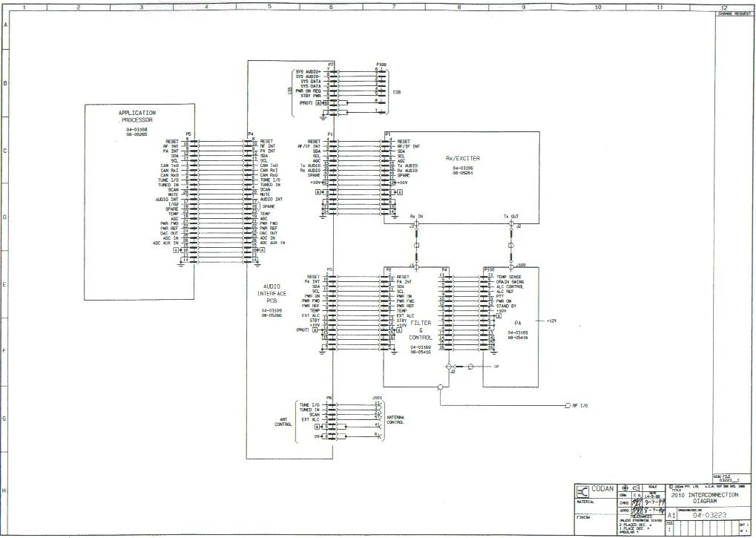Click the J101 connector designator
The height and width of the screenshot is (538, 756).
[377, 397]
